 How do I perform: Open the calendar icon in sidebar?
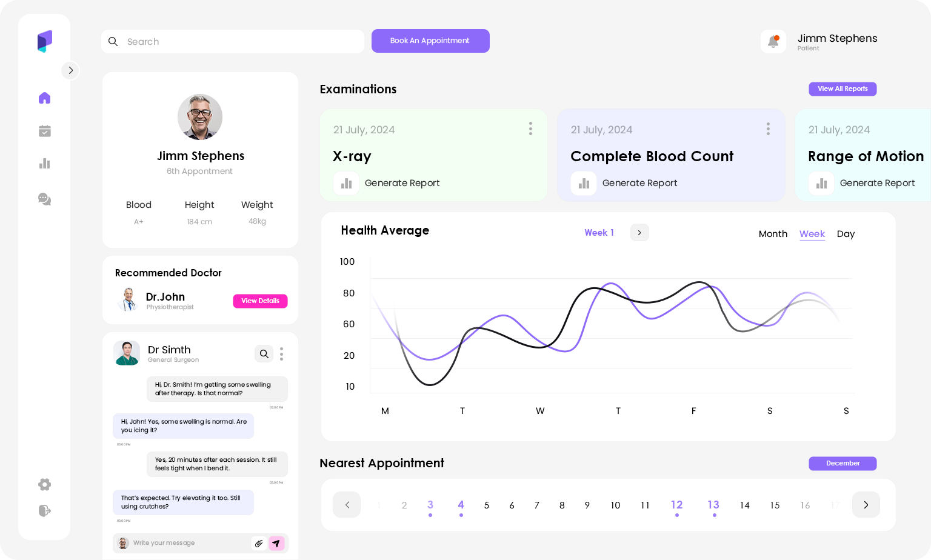[x=44, y=131]
